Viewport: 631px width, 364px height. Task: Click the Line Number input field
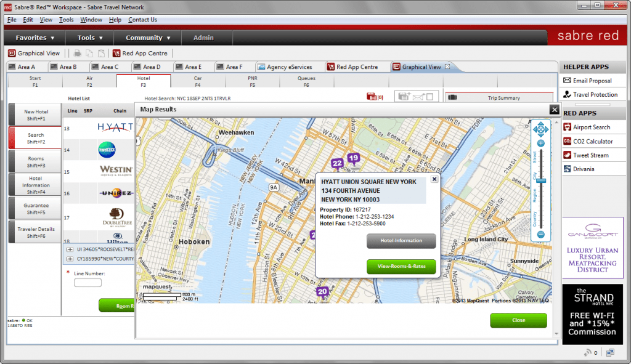(x=88, y=283)
